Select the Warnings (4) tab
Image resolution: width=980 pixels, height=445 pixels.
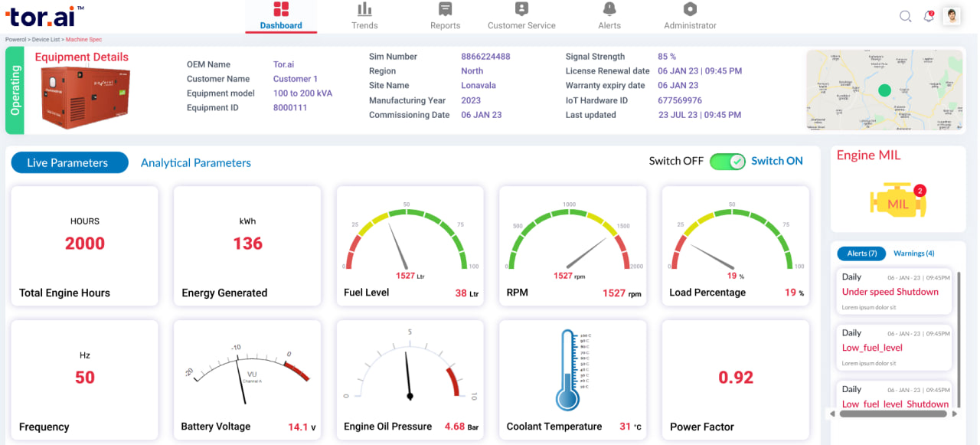coord(914,254)
